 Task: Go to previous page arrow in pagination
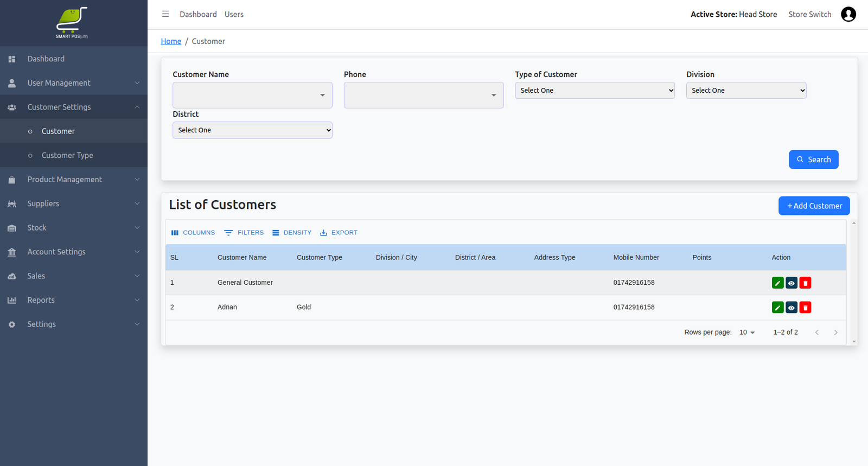[x=816, y=333]
